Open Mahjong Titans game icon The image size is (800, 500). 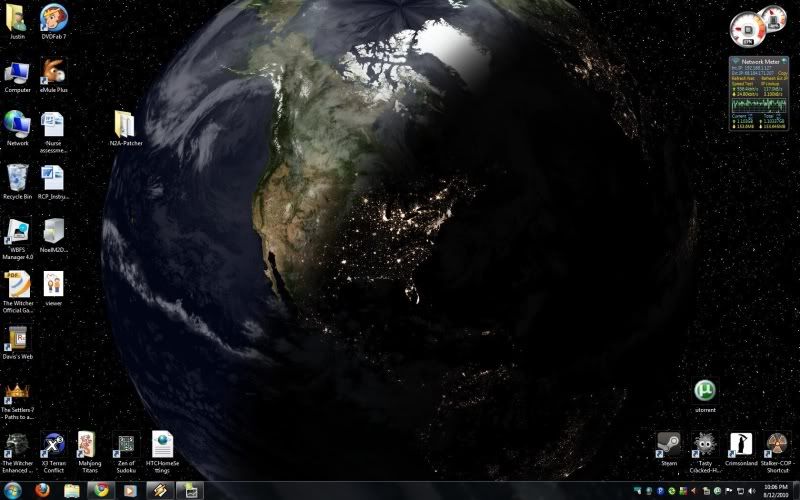(x=89, y=445)
